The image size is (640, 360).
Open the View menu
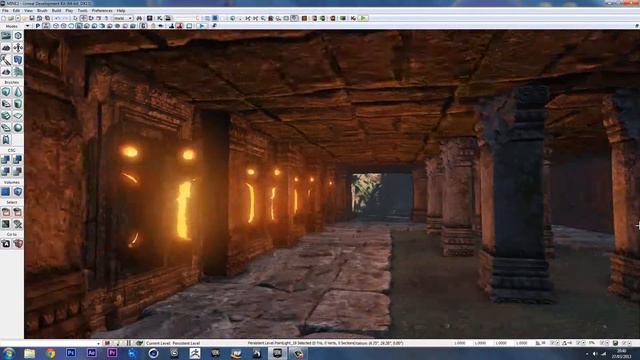[28, 11]
